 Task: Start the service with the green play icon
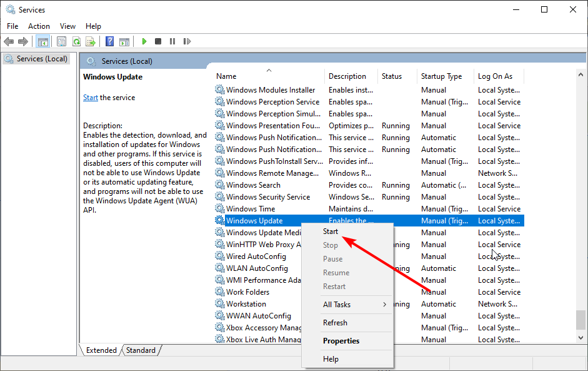tap(144, 41)
